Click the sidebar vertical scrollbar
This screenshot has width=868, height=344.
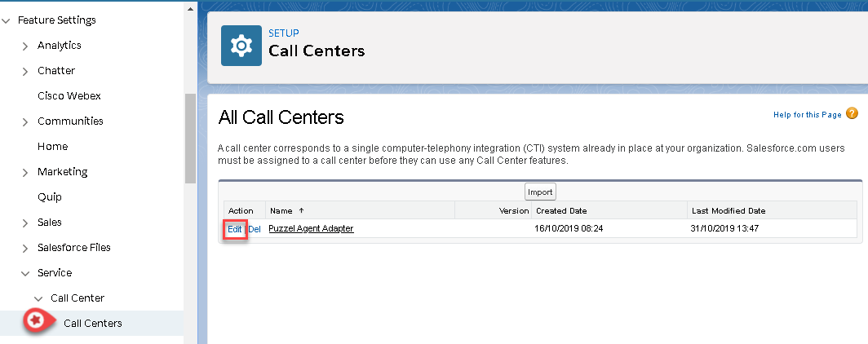click(190, 139)
